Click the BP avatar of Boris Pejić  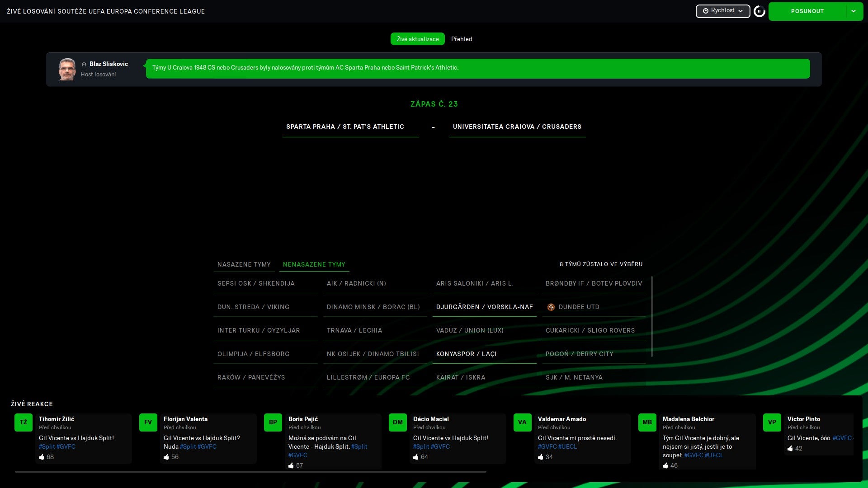click(x=273, y=422)
